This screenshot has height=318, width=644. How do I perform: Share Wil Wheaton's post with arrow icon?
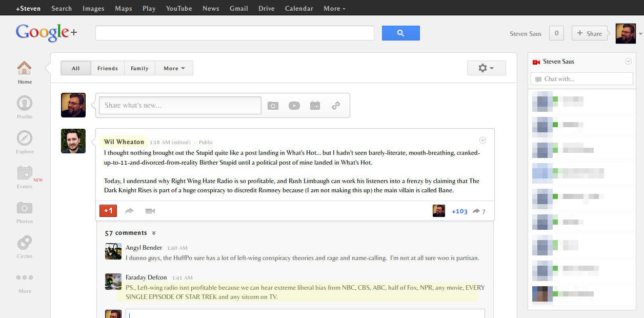point(129,211)
